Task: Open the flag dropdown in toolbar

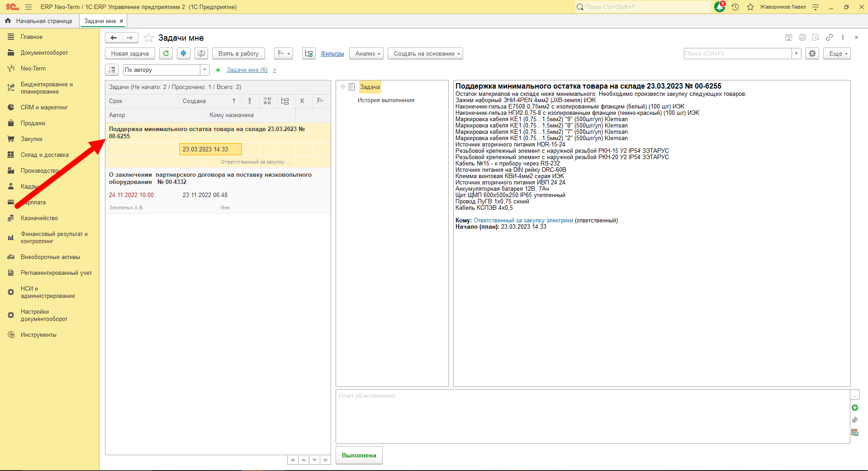Action: click(x=284, y=53)
